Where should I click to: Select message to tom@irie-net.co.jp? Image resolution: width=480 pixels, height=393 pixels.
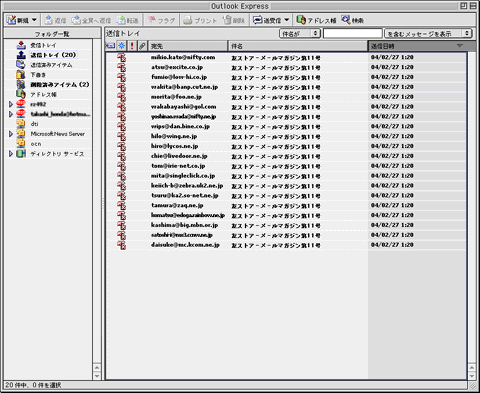click(286, 166)
